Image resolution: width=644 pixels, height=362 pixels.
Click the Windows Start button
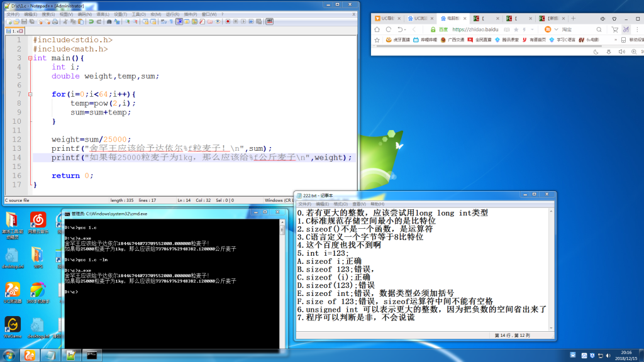tap(9, 355)
